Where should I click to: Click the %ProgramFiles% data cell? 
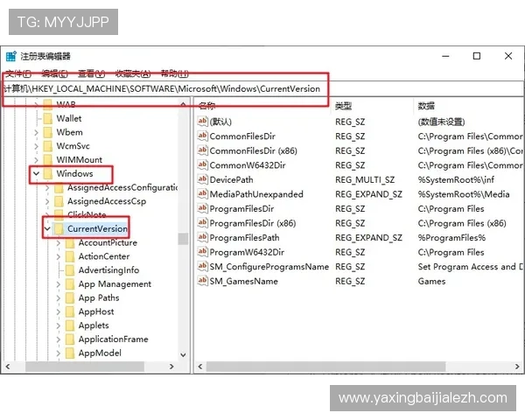click(x=451, y=238)
